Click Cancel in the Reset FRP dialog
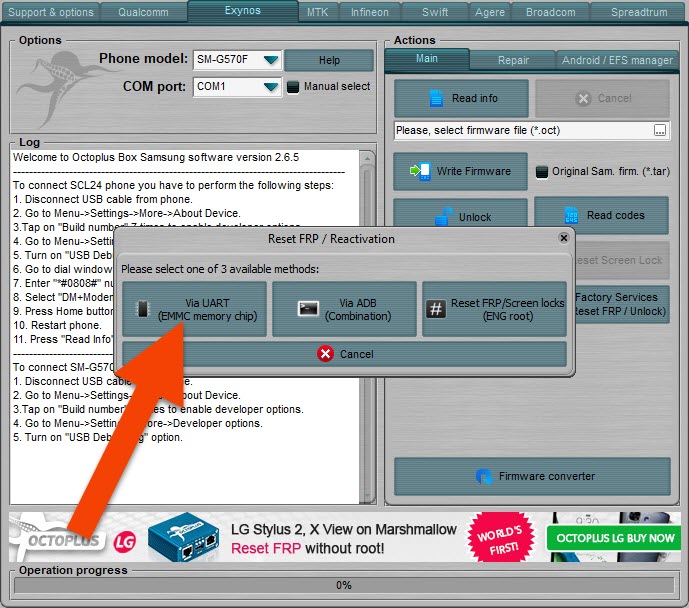Viewport: 689px width, 608px height. coord(344,354)
